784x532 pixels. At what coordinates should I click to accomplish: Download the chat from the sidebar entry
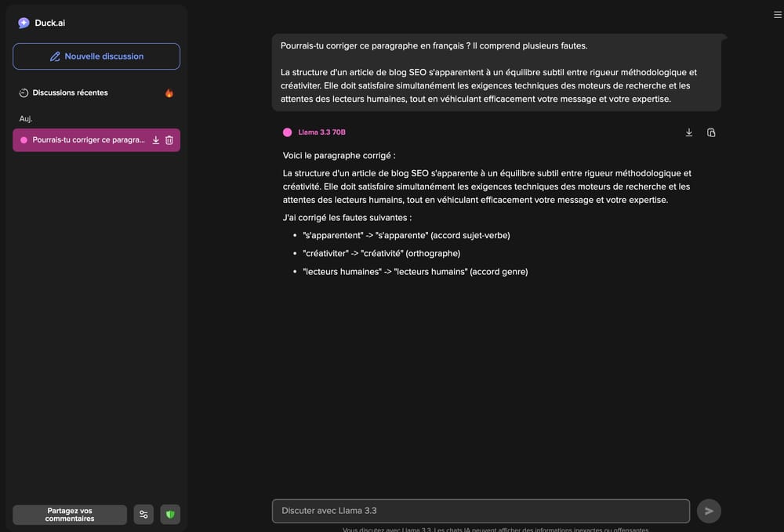[155, 140]
